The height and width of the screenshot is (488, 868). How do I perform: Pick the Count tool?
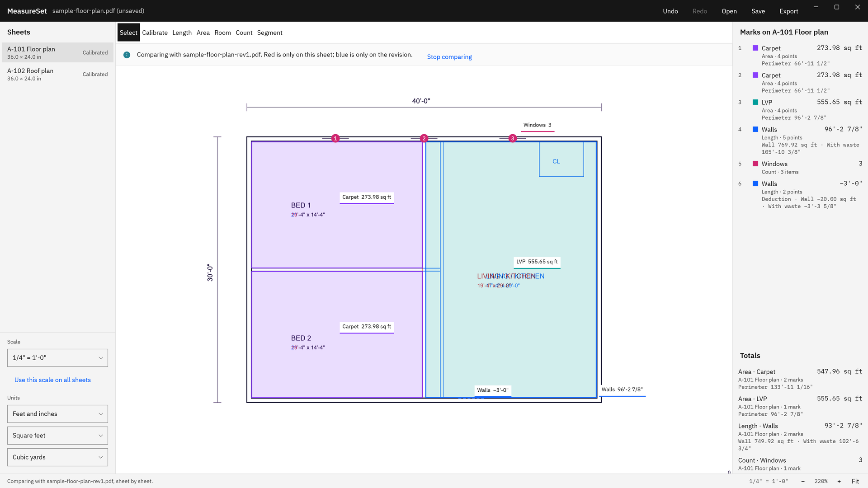(x=244, y=33)
